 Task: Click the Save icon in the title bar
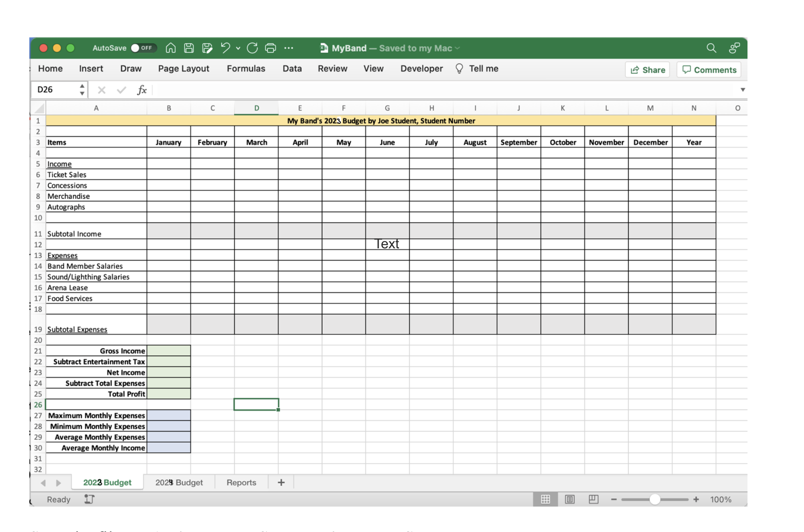tap(188, 48)
